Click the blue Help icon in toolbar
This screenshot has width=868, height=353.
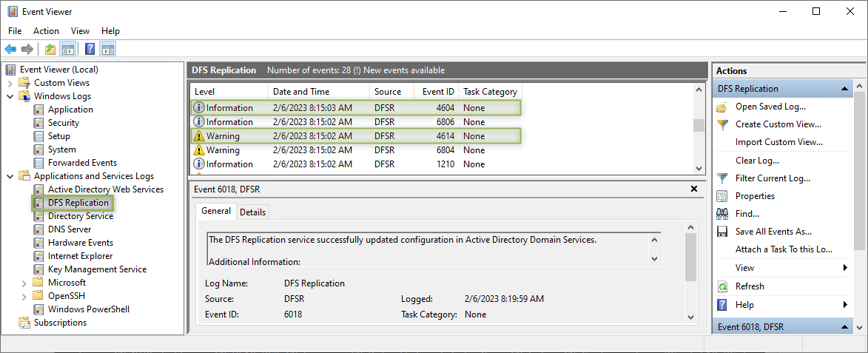(90, 50)
